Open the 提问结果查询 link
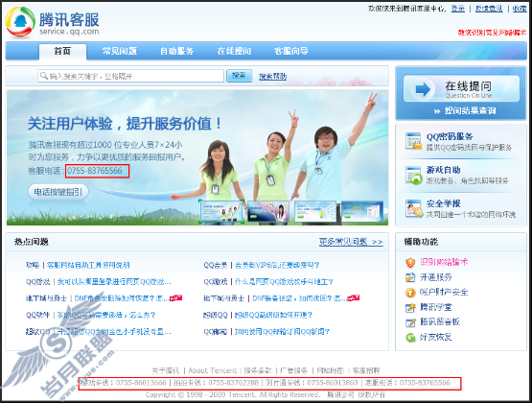This screenshot has width=532, height=403. (x=470, y=110)
